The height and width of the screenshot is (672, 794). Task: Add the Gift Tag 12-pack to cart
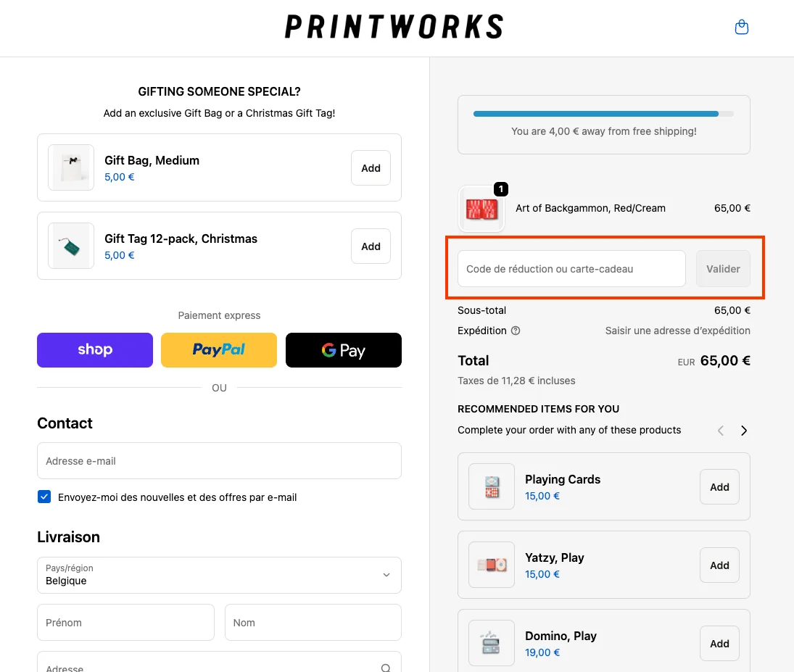pos(371,246)
